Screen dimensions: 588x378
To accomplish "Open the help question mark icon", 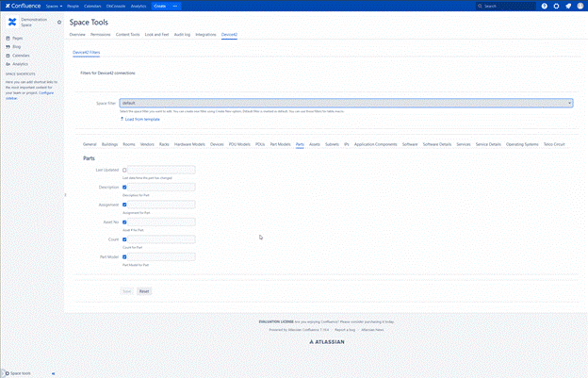I will 544,6.
